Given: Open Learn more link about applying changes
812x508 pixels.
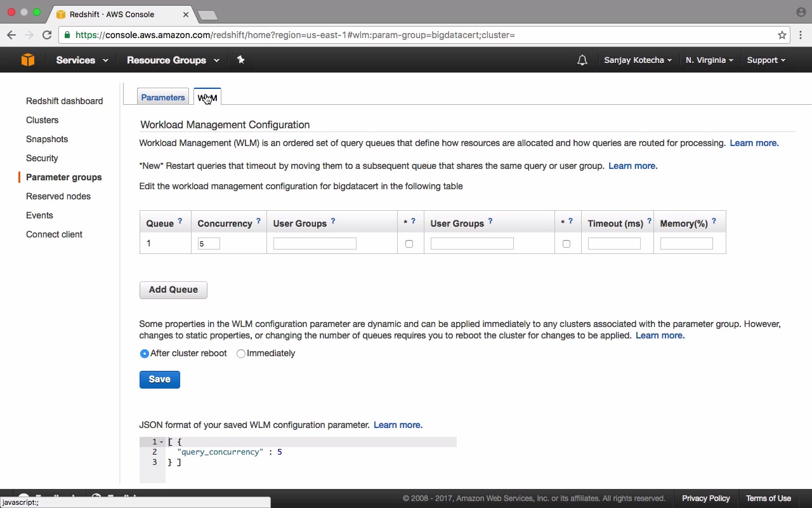Looking at the screenshot, I should (660, 335).
